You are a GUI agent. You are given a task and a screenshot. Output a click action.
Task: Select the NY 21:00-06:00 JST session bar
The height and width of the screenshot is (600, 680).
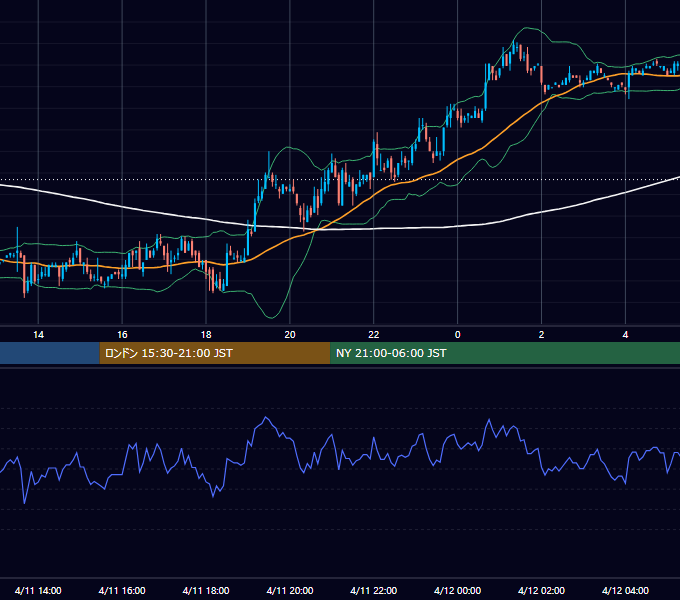[505, 353]
